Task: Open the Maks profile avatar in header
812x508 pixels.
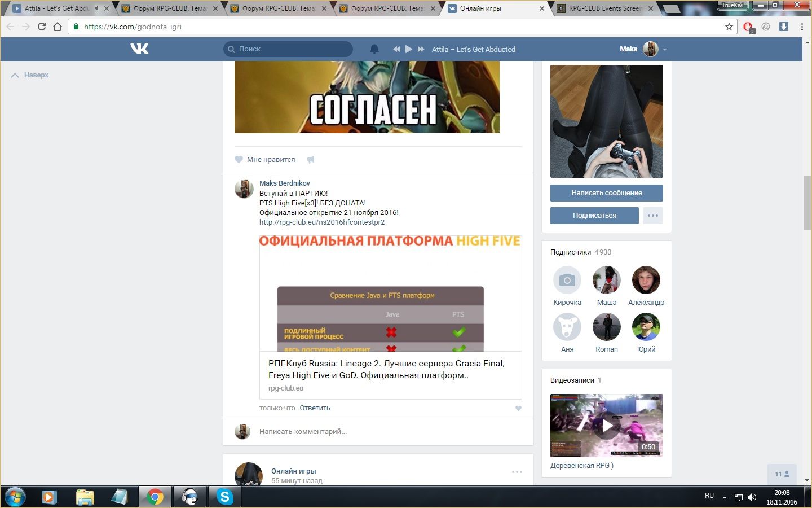Action: (650, 49)
